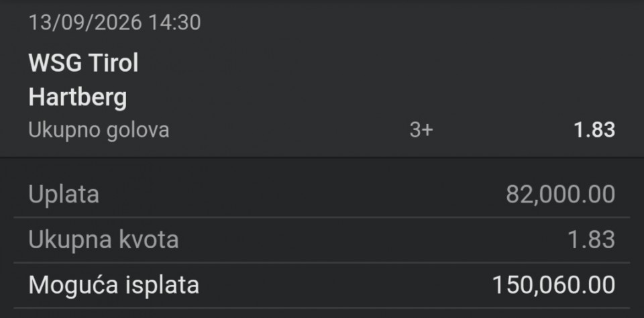Click the Uplata label
This screenshot has width=644, height=318.
[64, 195]
